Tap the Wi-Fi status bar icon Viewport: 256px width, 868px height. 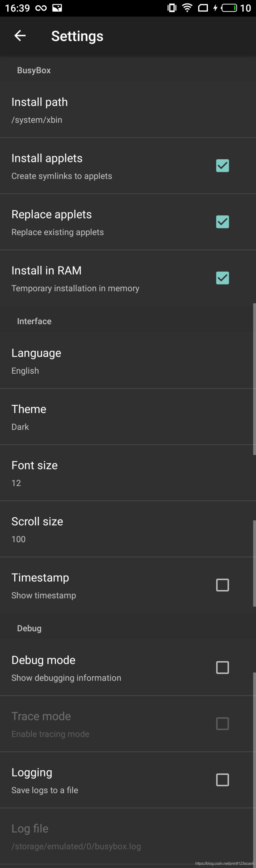click(x=187, y=8)
